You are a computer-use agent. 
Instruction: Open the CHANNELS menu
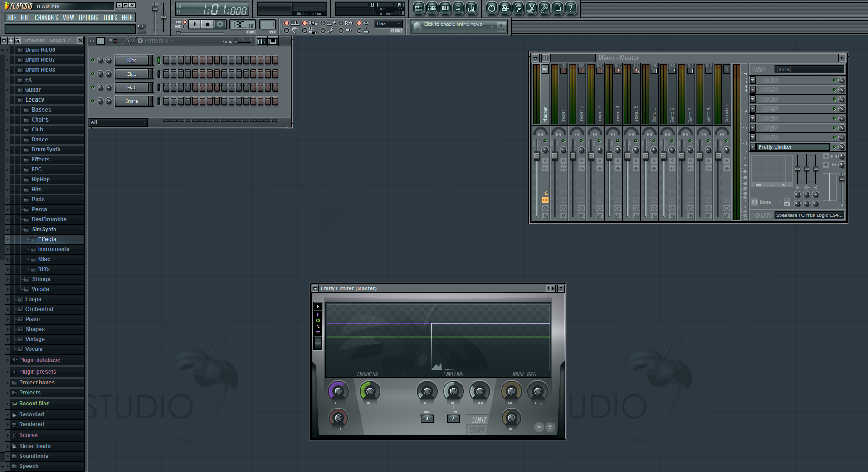[x=47, y=18]
